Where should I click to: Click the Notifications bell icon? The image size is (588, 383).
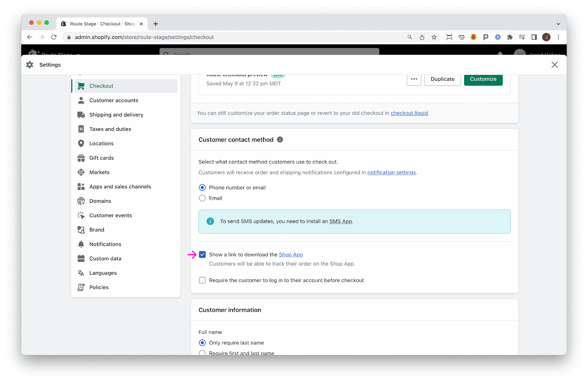pyautogui.click(x=81, y=244)
